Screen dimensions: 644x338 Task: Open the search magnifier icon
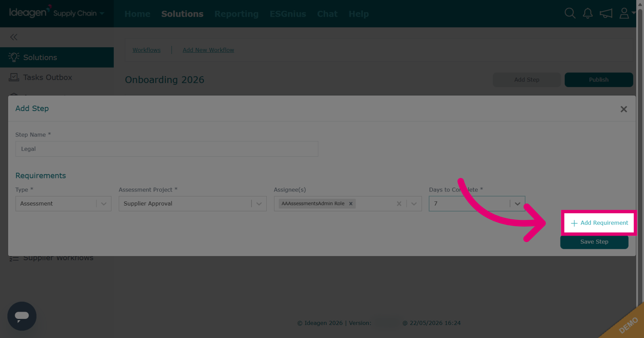point(570,13)
